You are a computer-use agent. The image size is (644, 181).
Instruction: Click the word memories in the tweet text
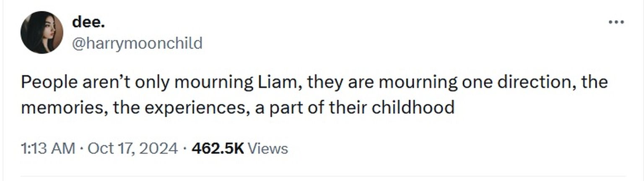60,107
